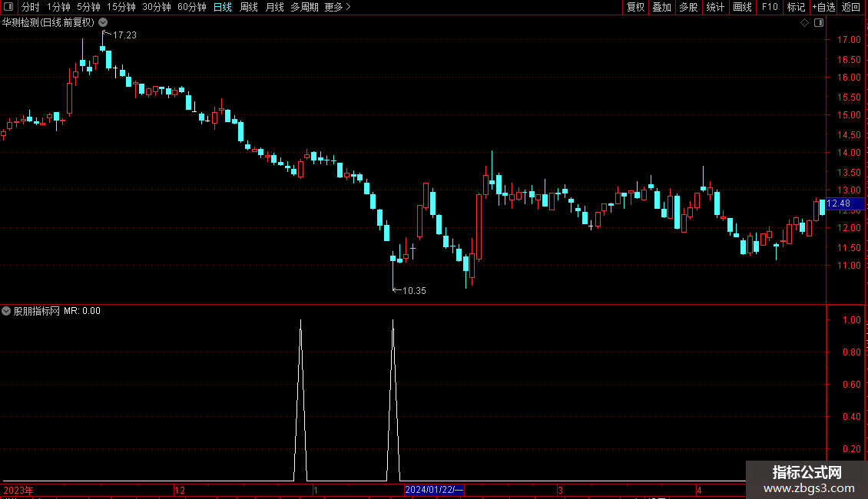Click the 标记 mark button
Viewport: 868px width, 499px height.
click(x=796, y=7)
